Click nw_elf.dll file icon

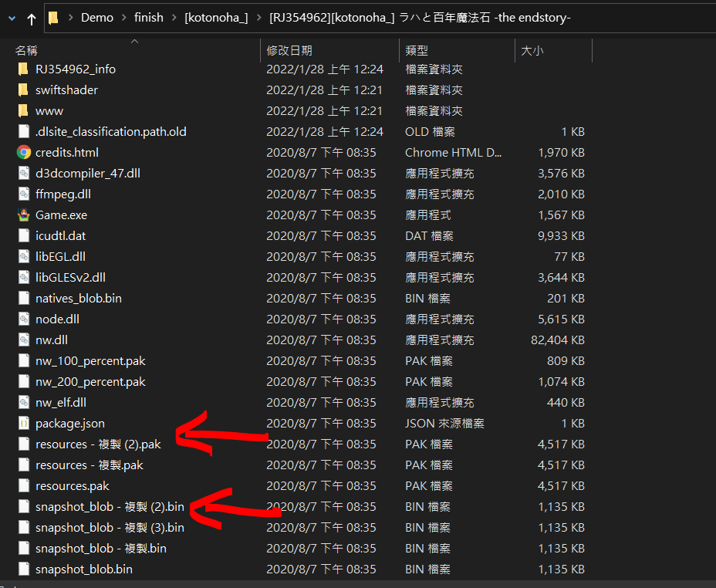tap(24, 402)
